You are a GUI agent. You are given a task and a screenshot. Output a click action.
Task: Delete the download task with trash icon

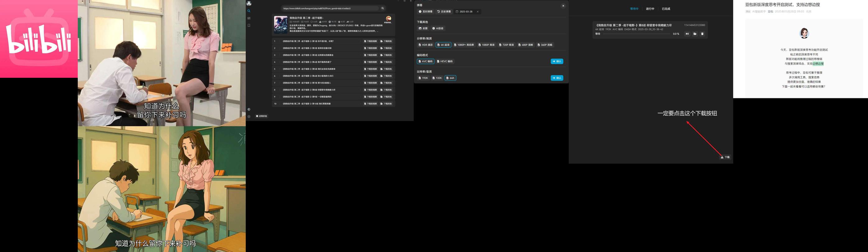pyautogui.click(x=702, y=34)
